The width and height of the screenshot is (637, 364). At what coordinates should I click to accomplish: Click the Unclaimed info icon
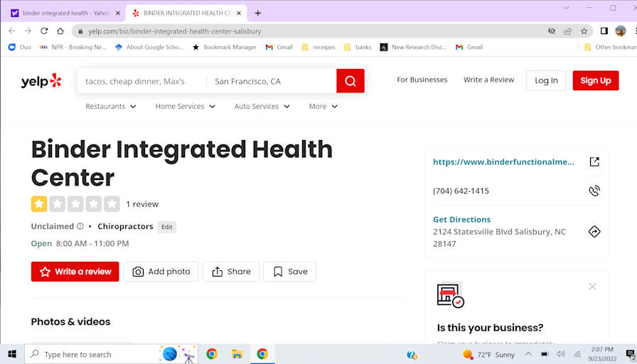pyautogui.click(x=80, y=226)
